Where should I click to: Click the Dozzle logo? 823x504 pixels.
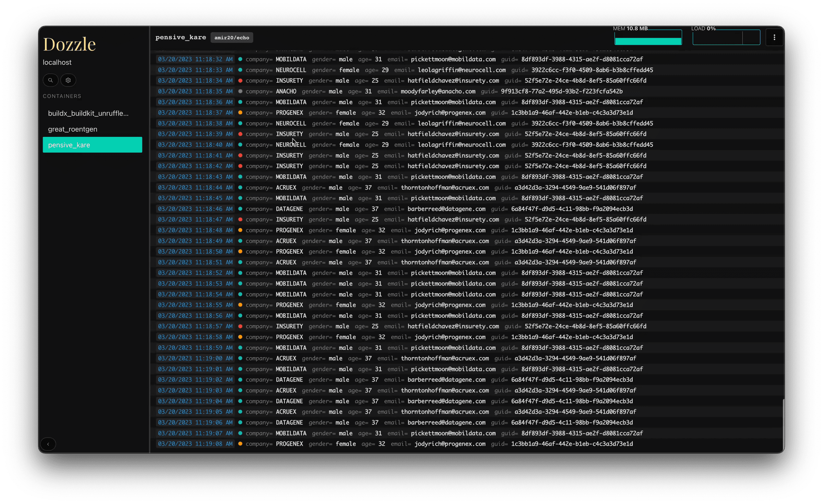tap(69, 45)
